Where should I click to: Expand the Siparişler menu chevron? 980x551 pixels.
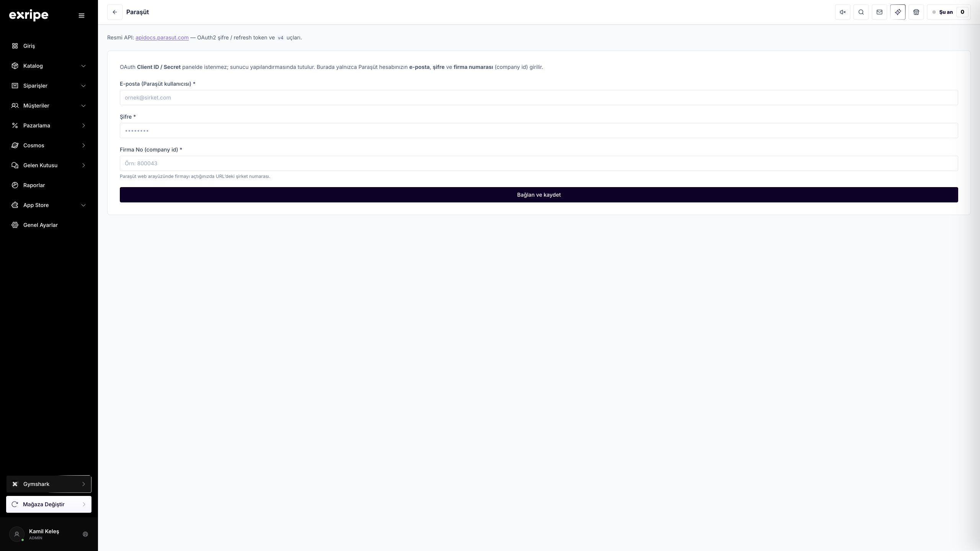pos(83,86)
